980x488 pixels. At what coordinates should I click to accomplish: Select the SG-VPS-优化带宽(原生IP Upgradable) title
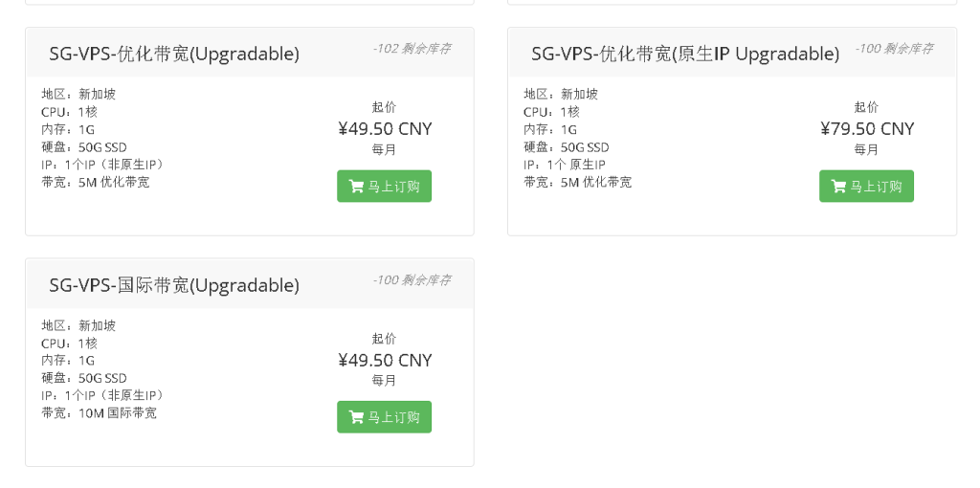(685, 55)
